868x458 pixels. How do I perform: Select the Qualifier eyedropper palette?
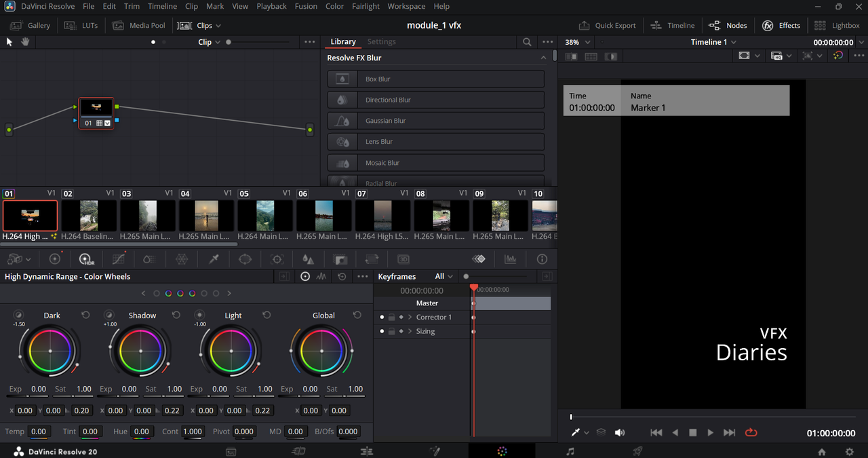214,259
